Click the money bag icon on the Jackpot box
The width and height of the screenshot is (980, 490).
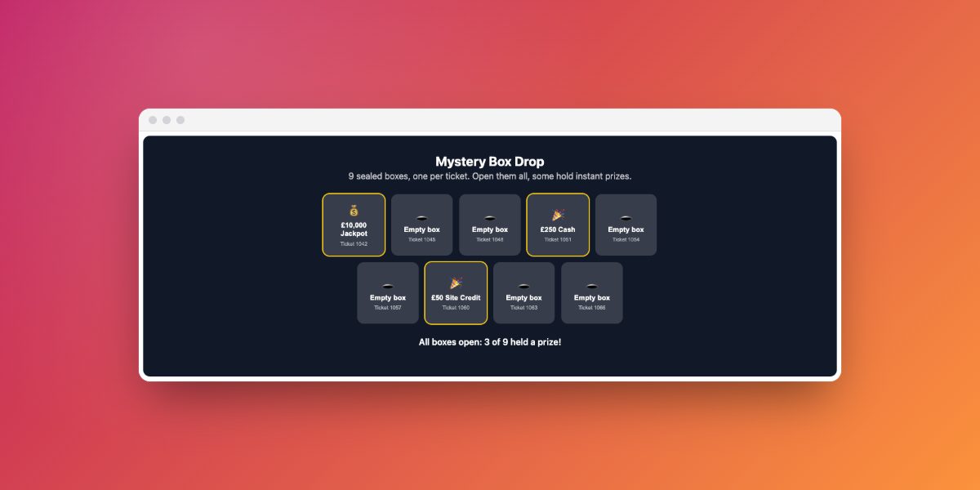354,211
